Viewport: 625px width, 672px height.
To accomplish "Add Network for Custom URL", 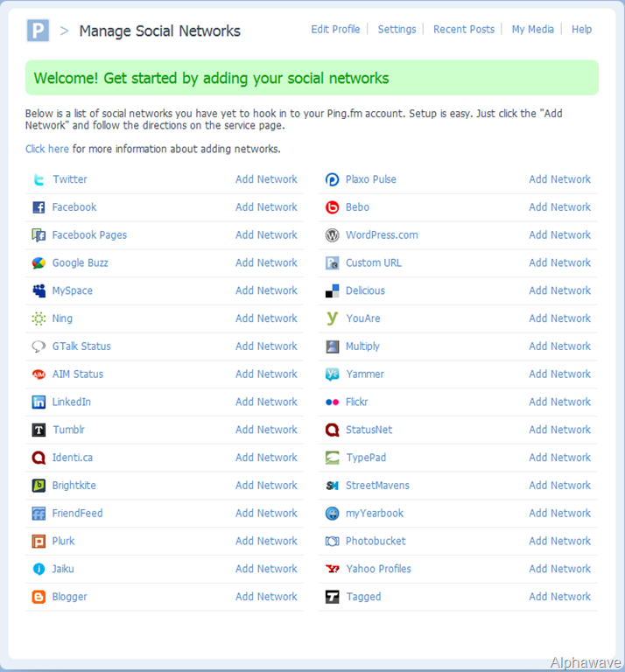I will [560, 263].
